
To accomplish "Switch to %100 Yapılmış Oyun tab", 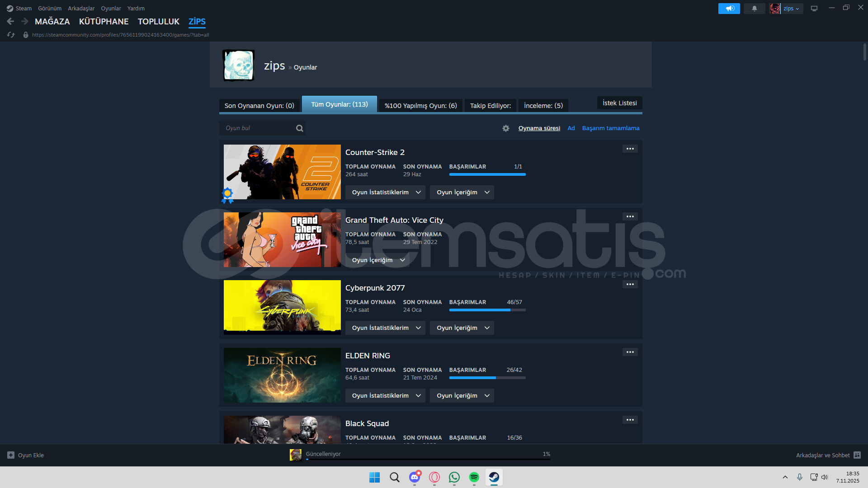I will (x=420, y=106).
